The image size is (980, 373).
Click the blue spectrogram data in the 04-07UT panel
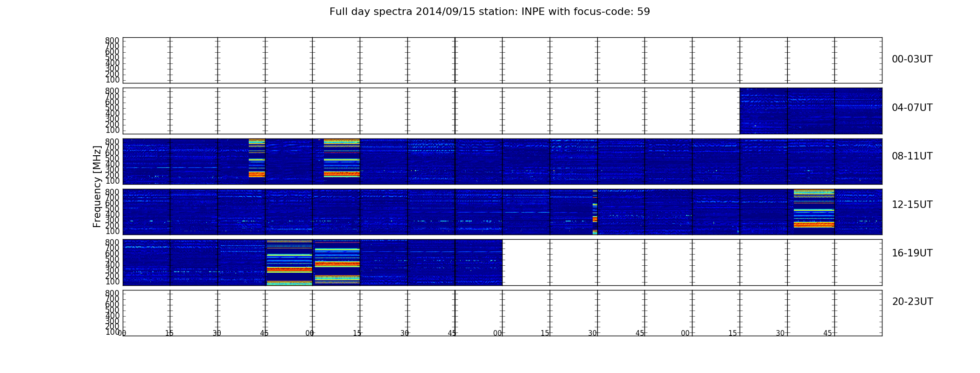point(811,111)
